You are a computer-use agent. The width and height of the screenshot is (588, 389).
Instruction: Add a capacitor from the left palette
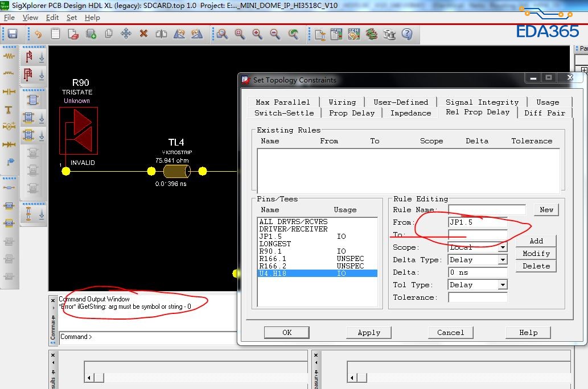[x=9, y=92]
